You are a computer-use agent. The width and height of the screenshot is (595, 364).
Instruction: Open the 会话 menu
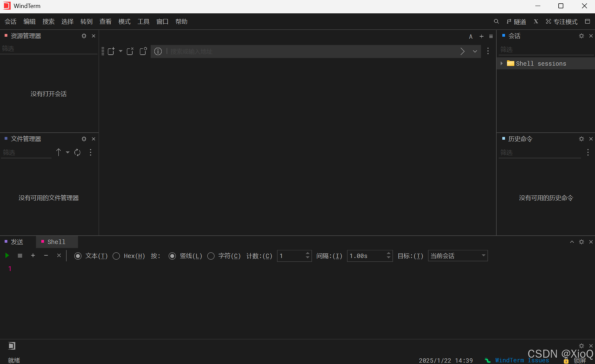click(x=10, y=22)
